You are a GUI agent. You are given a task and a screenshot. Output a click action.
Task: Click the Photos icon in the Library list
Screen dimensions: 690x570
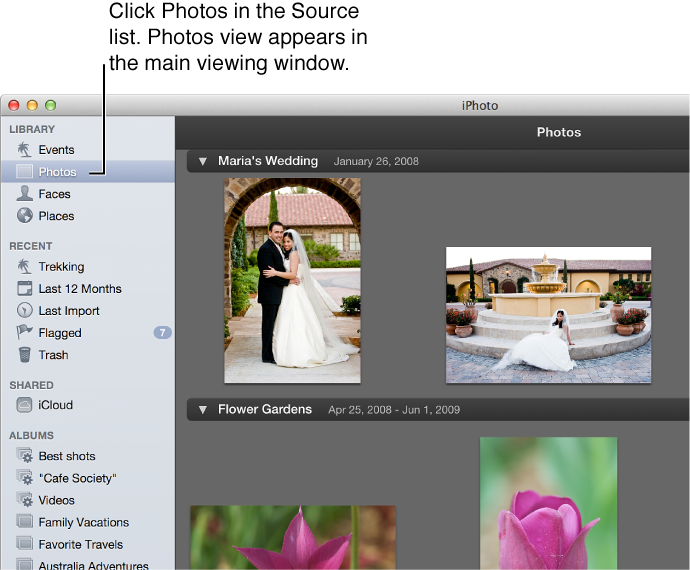coord(24,171)
